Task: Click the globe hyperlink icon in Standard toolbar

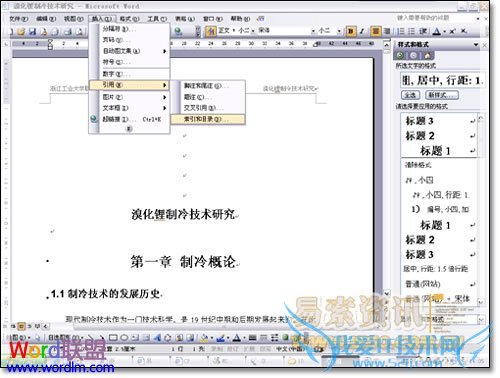Action: pyautogui.click(x=178, y=31)
